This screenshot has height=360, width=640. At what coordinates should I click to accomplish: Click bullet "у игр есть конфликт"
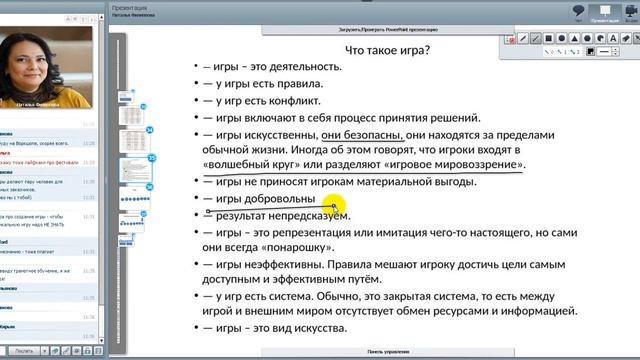click(x=268, y=101)
